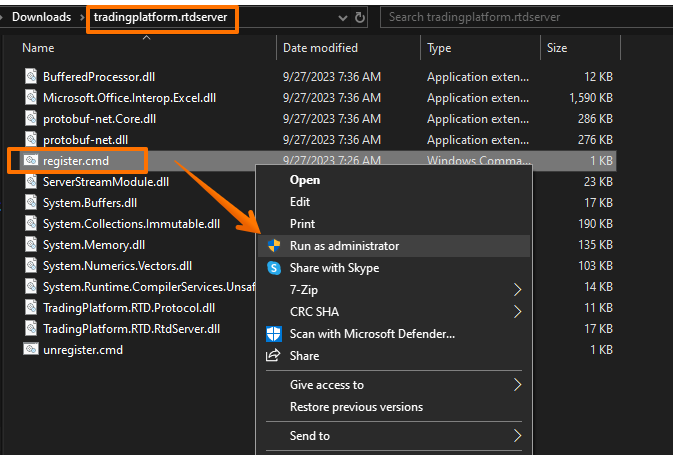Click the admin shield icon beside Run as administrator

point(274,246)
